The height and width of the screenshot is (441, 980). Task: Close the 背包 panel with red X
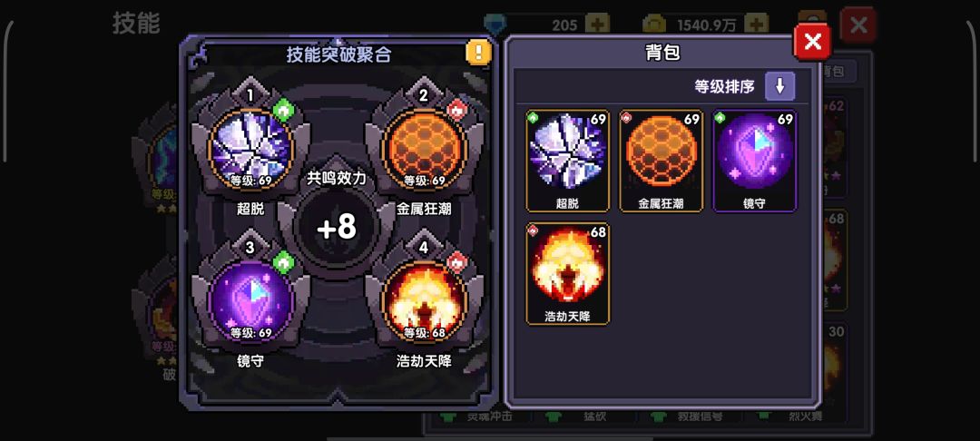point(812,42)
